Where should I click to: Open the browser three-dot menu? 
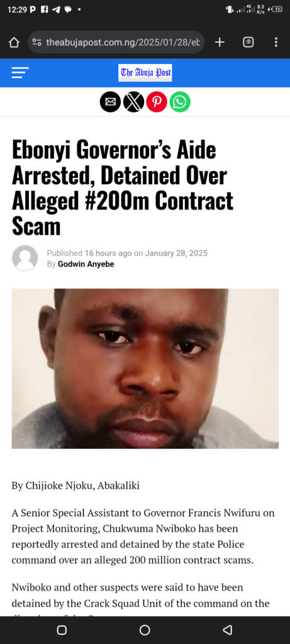tap(276, 42)
